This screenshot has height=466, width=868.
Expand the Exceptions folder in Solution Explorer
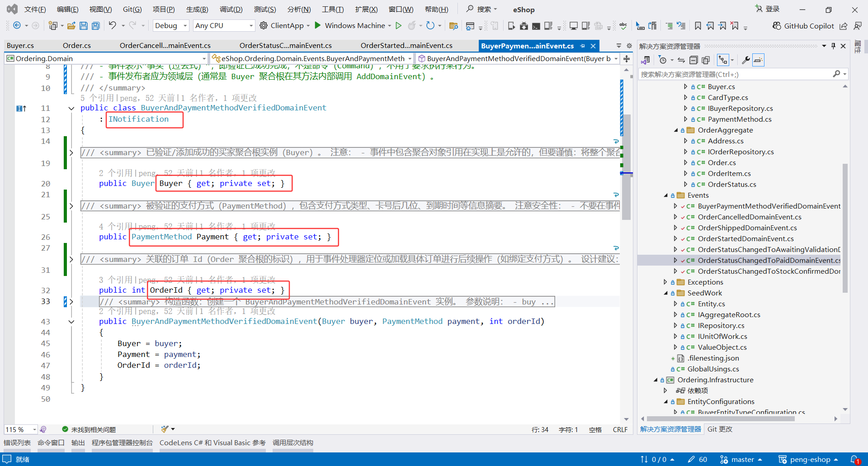666,282
